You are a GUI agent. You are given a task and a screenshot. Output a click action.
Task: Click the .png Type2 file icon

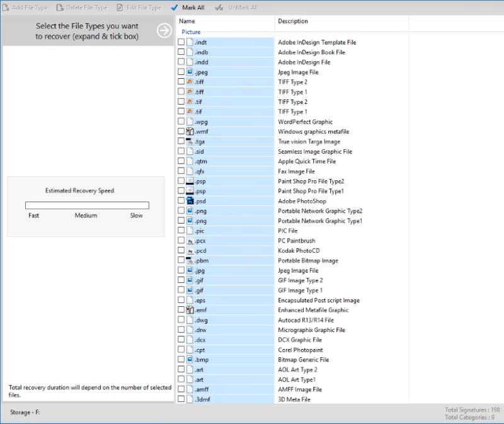coord(190,211)
